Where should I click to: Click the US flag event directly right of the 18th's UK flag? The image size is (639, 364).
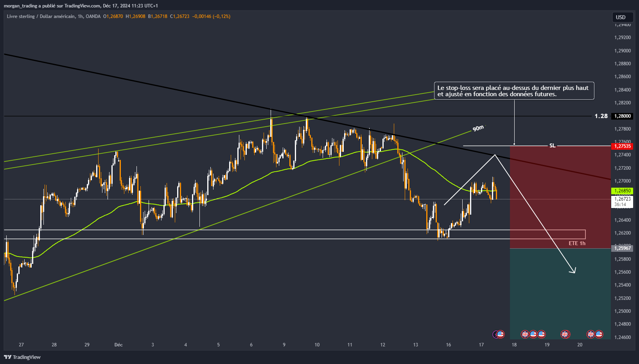pyautogui.click(x=533, y=334)
